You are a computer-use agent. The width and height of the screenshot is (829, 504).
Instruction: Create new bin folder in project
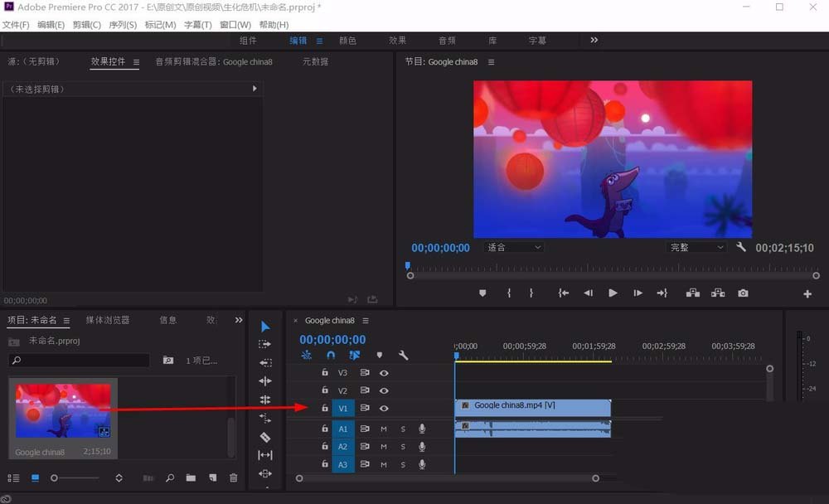(191, 477)
